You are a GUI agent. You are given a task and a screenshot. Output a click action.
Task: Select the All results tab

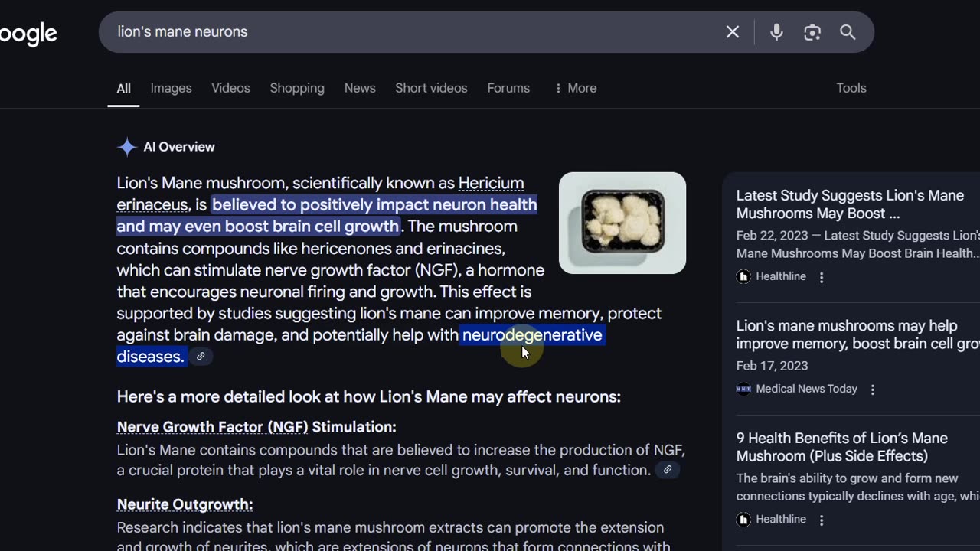pyautogui.click(x=123, y=89)
